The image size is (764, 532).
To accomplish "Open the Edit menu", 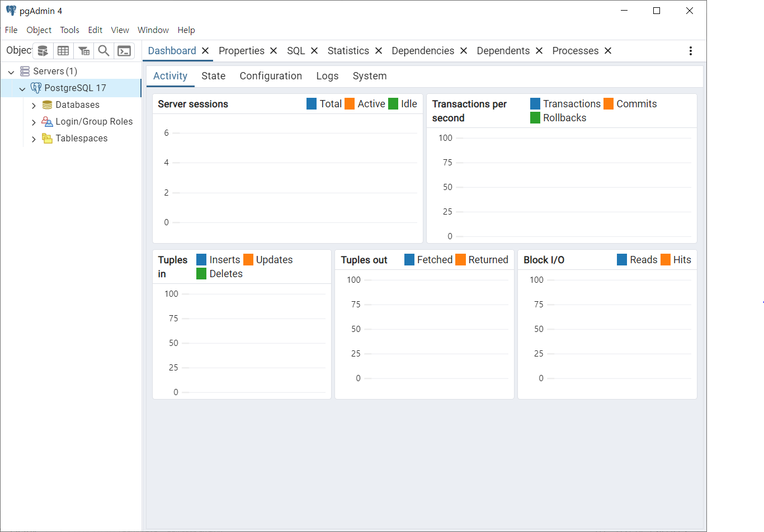I will [95, 30].
